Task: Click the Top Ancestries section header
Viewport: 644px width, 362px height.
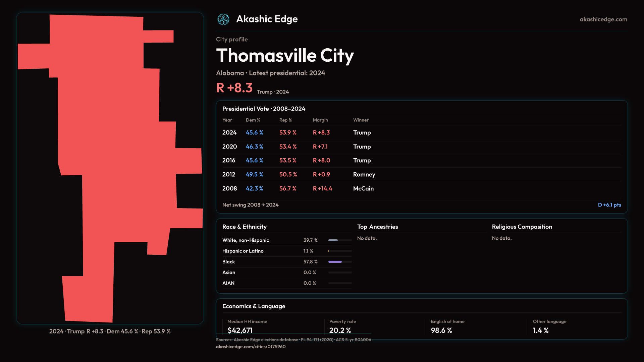Action: tap(377, 227)
